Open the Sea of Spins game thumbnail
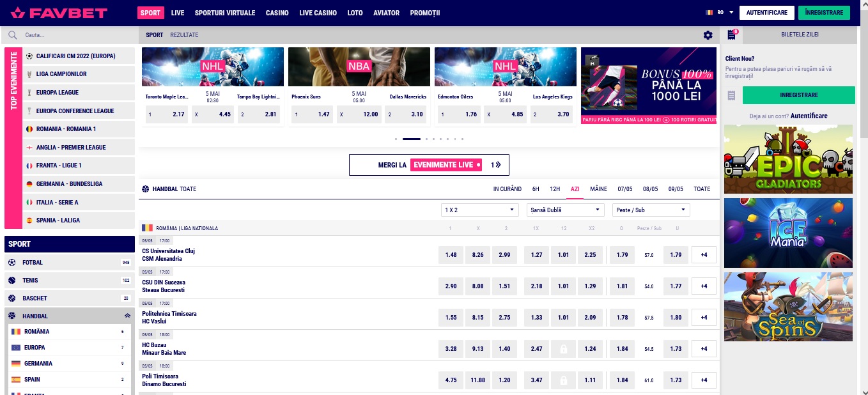868x395 pixels. pyautogui.click(x=788, y=307)
